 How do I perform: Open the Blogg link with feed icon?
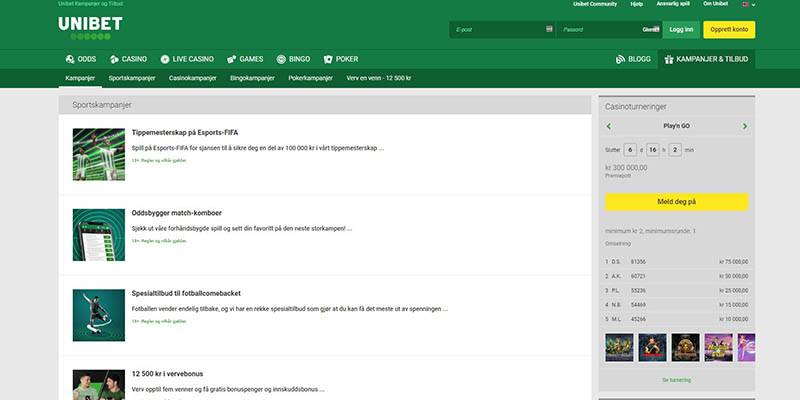633,59
